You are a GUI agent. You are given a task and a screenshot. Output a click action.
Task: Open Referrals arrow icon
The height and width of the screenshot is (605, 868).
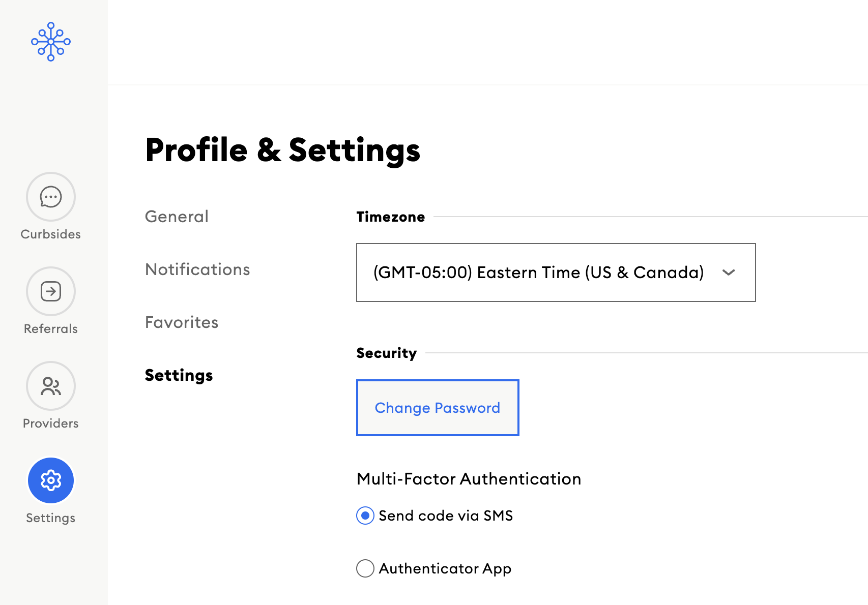click(51, 291)
